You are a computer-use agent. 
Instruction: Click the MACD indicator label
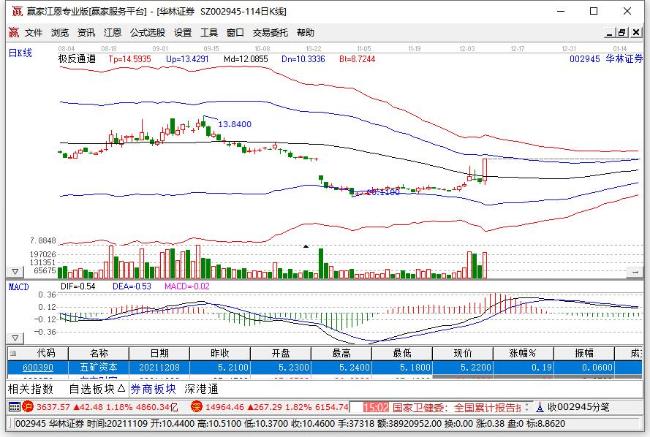click(x=19, y=287)
